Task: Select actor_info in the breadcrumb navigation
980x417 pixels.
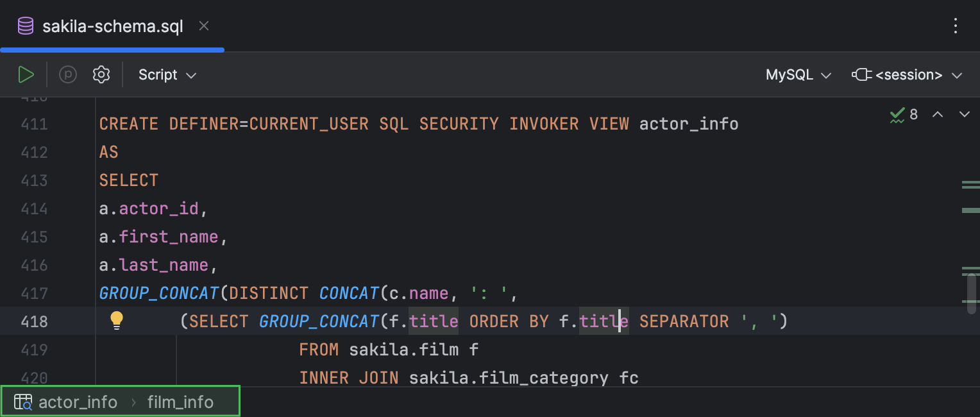Action: point(78,402)
